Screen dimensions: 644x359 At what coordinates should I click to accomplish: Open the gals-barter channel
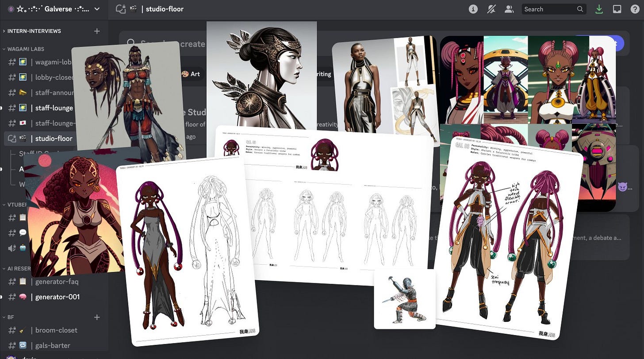point(54,345)
